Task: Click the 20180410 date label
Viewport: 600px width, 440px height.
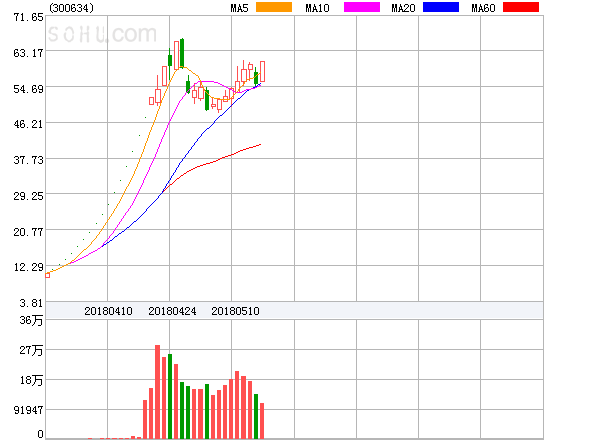Action: tap(108, 311)
